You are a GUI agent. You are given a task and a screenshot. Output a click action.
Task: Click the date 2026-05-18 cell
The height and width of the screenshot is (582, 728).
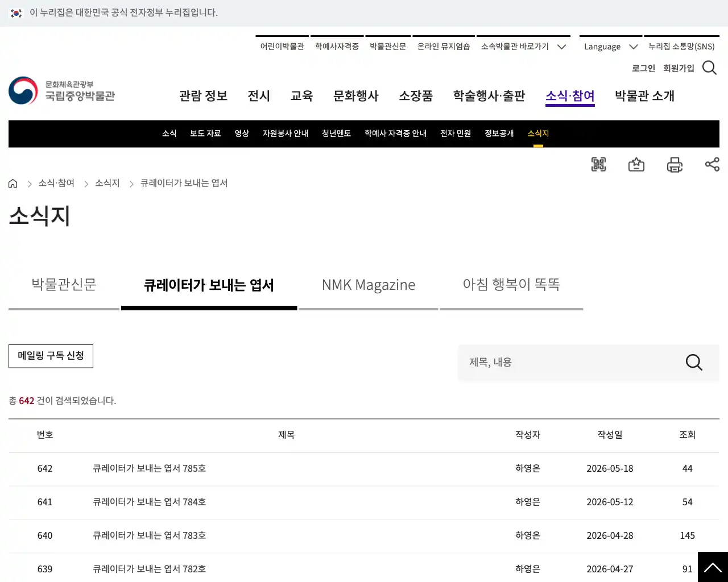tap(610, 468)
